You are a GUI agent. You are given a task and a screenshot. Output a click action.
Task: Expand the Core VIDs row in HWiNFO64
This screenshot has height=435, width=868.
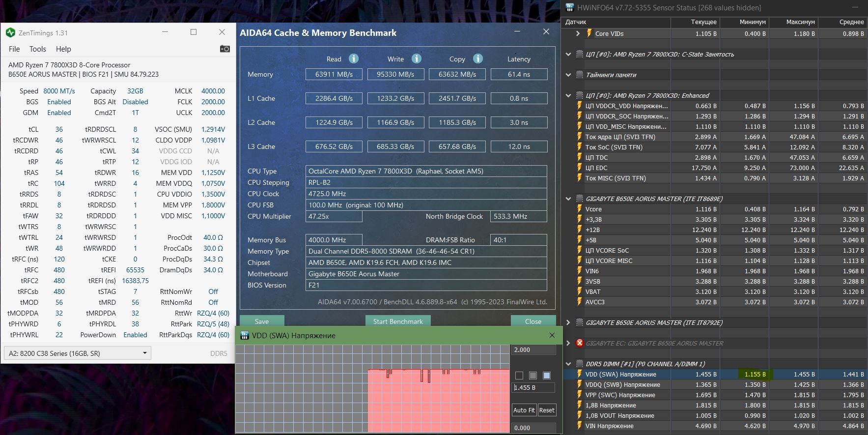coord(578,33)
